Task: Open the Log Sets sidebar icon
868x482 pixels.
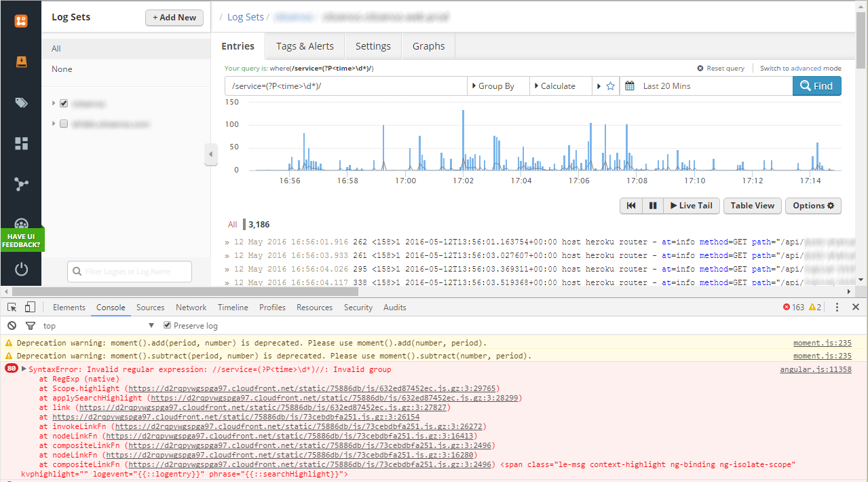Action: pyautogui.click(x=21, y=62)
